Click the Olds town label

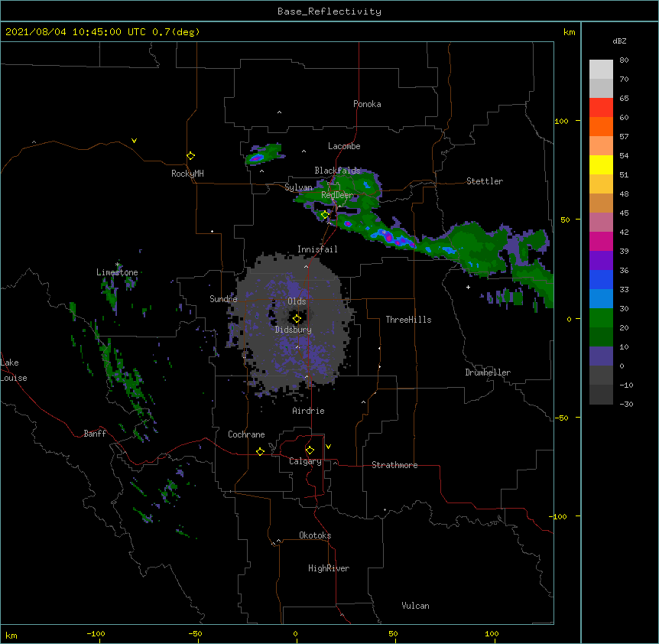[297, 301]
